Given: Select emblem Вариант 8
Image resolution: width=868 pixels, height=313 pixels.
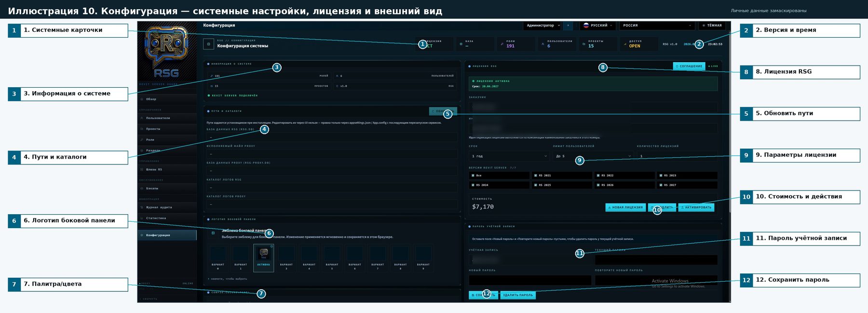Looking at the screenshot, I should coord(400,258).
